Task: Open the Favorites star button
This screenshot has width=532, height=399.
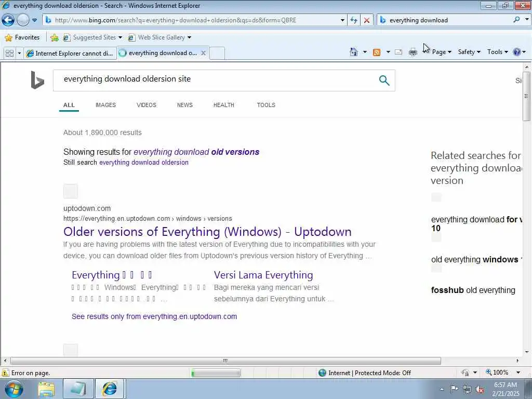Action: point(22,37)
